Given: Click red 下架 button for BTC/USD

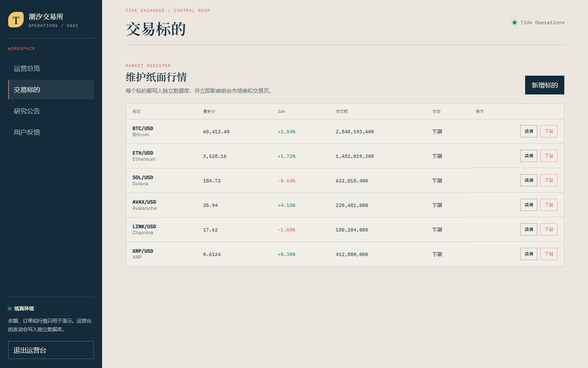Looking at the screenshot, I should tap(549, 131).
